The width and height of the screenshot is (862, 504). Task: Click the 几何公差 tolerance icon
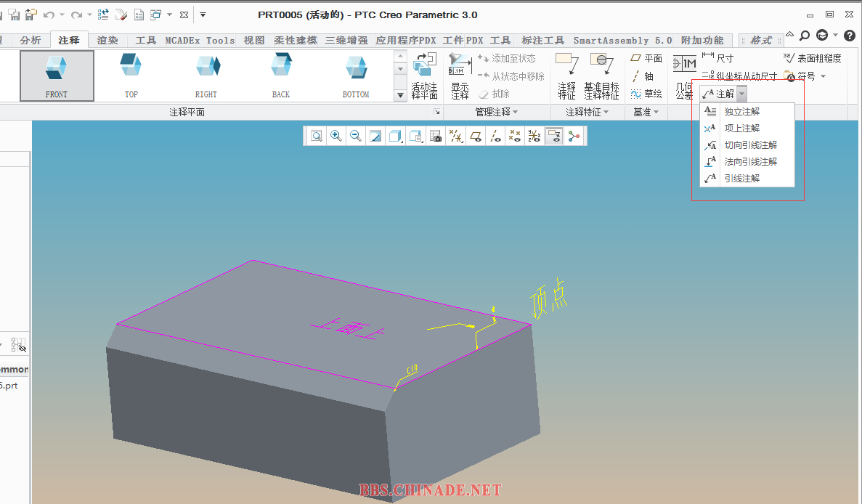684,75
